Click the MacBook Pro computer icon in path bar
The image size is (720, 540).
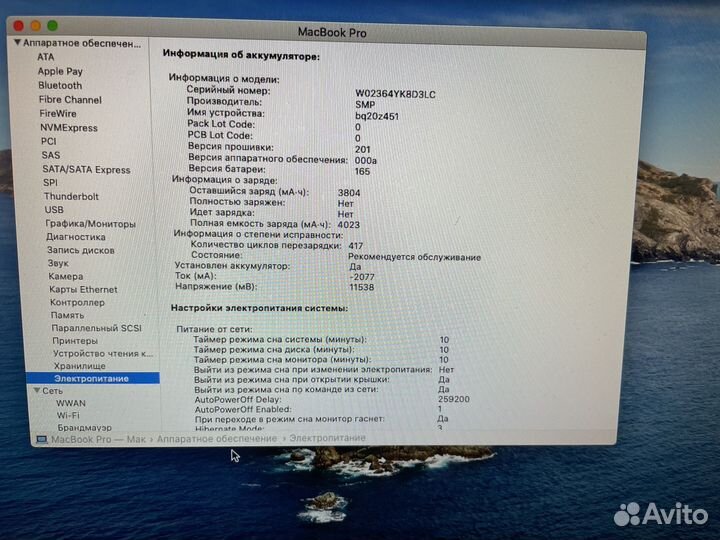tap(42, 439)
